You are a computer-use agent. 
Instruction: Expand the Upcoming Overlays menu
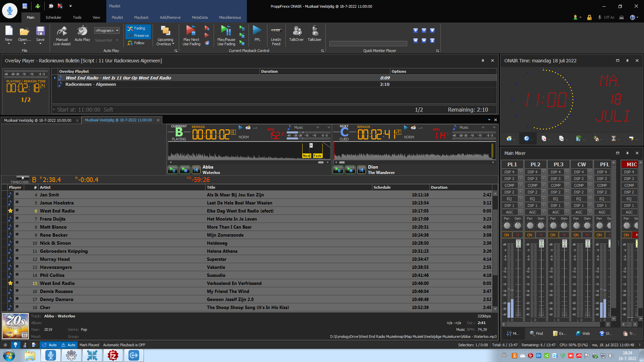(x=165, y=36)
